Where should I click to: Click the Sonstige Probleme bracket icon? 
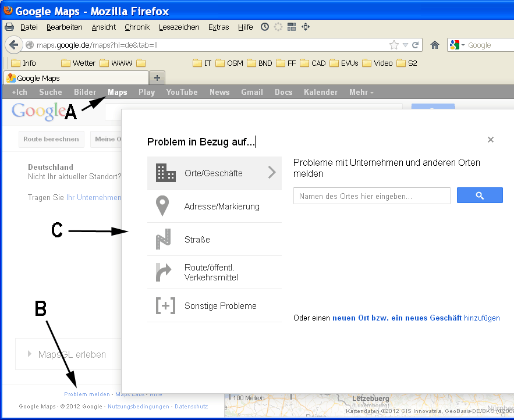[165, 305]
